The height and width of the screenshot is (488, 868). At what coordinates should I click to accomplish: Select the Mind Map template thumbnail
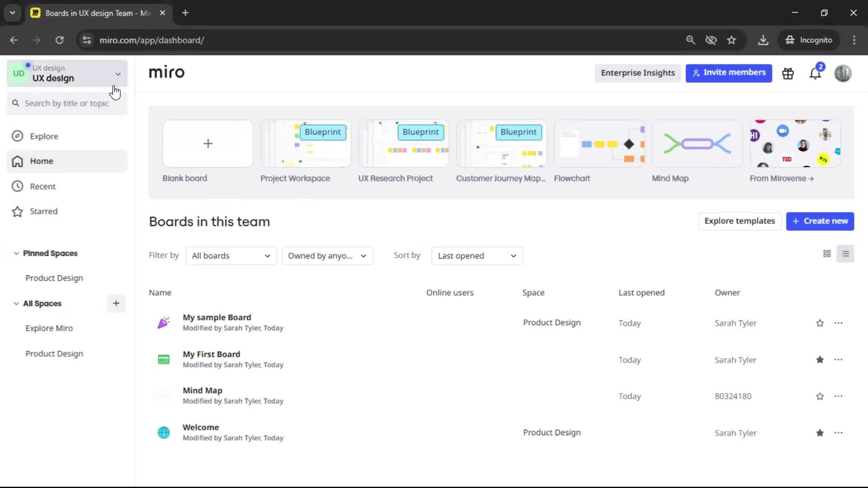tap(697, 144)
